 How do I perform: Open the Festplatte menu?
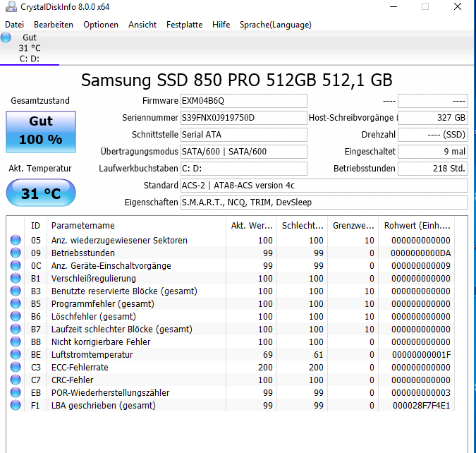184,25
